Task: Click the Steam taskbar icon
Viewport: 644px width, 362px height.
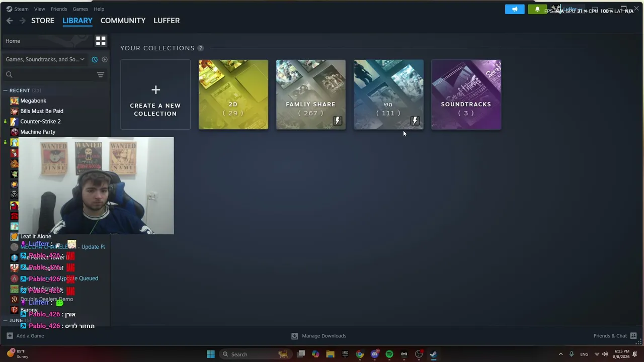Action: point(433,354)
